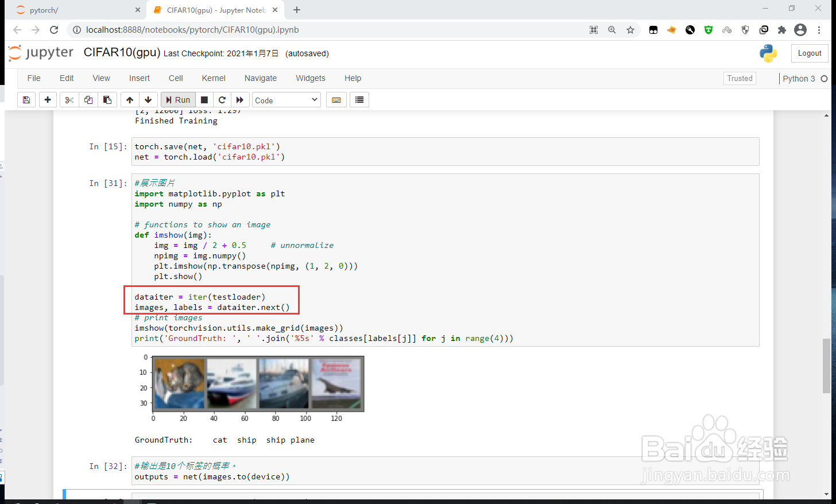The image size is (836, 504).
Task: Go forward in browser history
Action: (36, 30)
